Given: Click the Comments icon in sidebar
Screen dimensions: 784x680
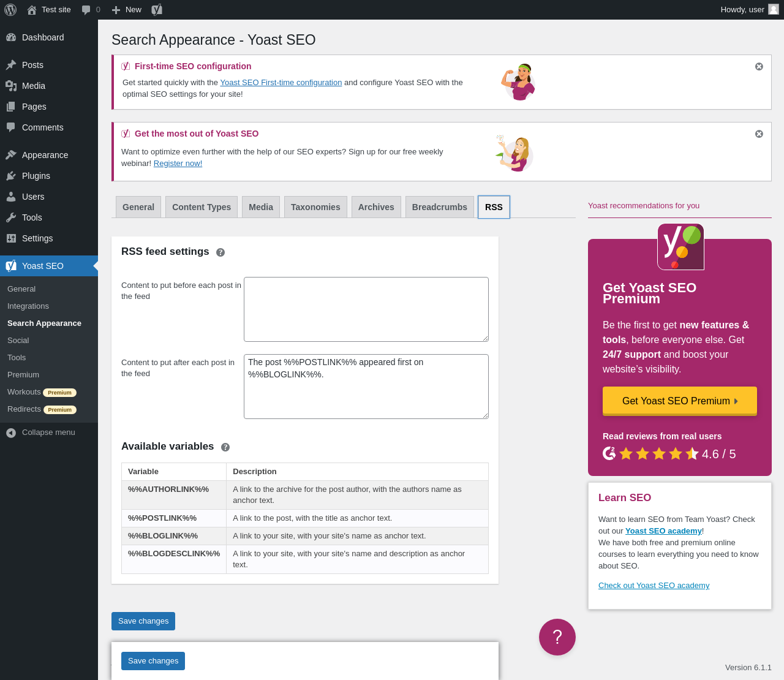Looking at the screenshot, I should [11, 127].
